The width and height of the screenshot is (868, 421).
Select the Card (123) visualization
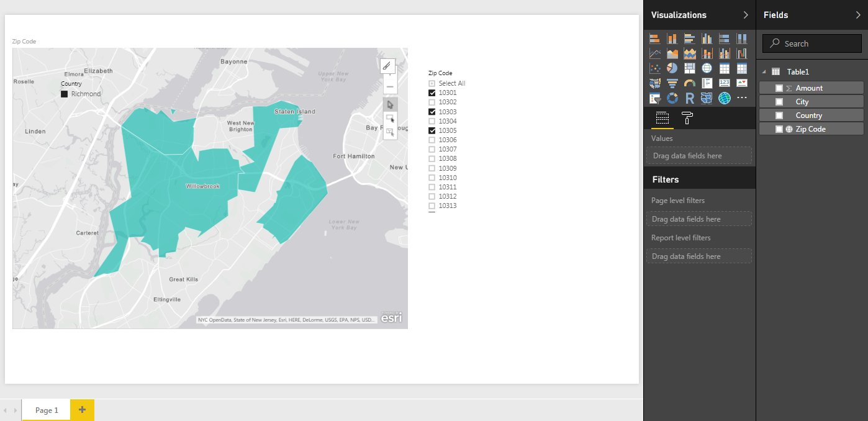pyautogui.click(x=724, y=83)
